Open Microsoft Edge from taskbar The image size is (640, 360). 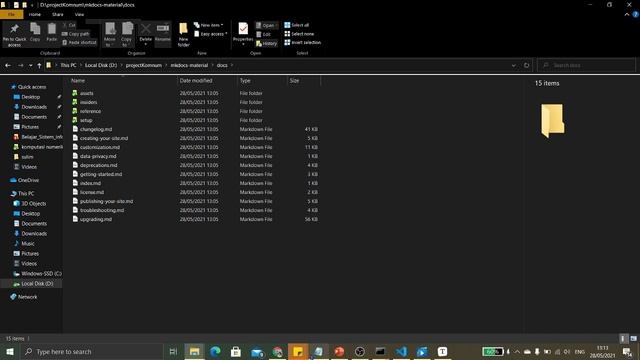pyautogui.click(x=215, y=351)
